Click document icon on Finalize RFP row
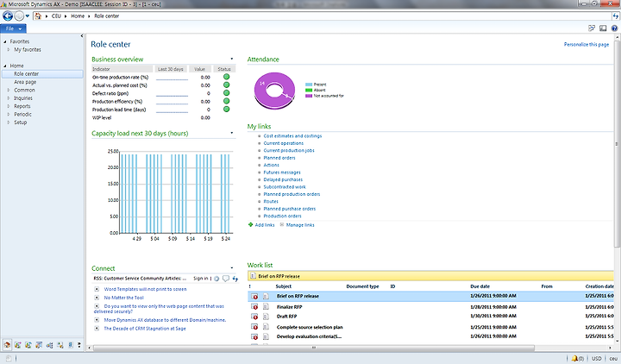 click(267, 306)
